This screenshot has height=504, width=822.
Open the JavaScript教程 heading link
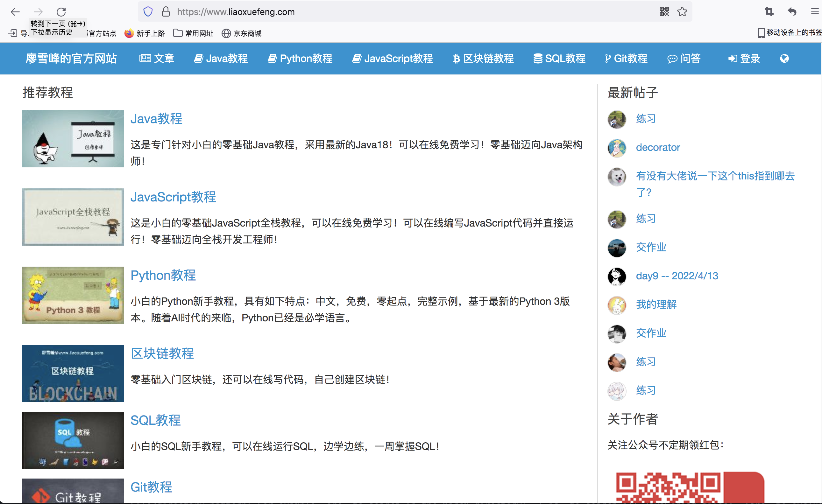click(173, 197)
